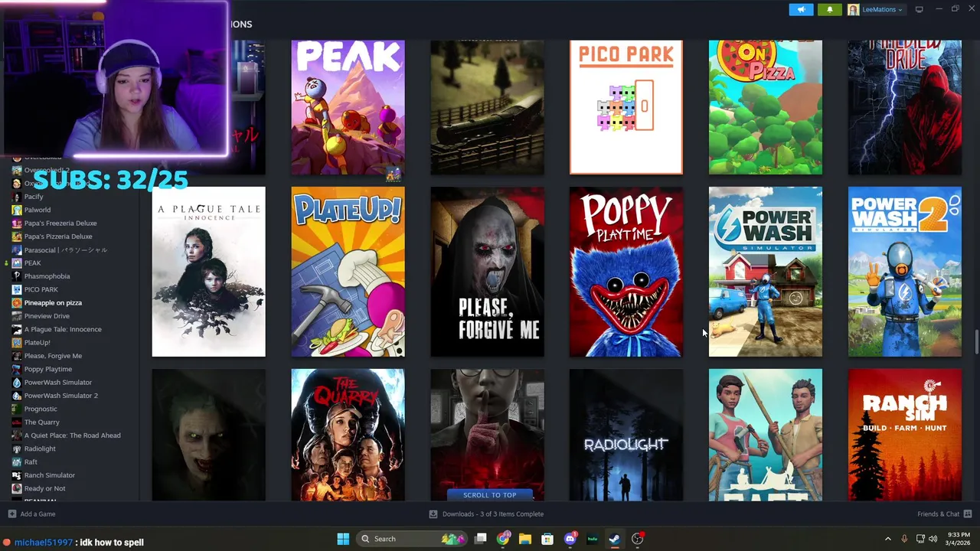Select PowerWash Simulator 2 in sidebar list
980x551 pixels.
[x=61, y=396]
